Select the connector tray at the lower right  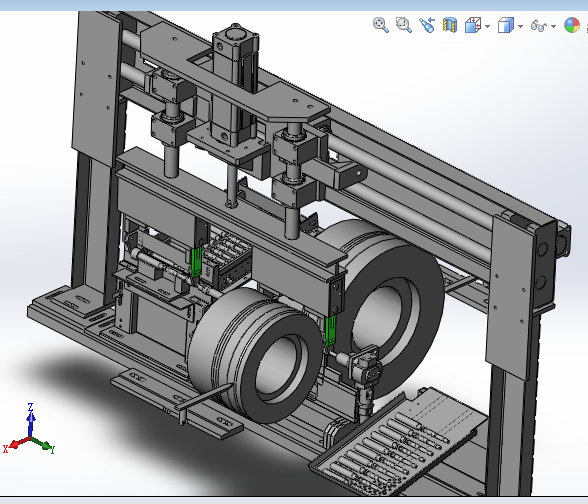pos(398,442)
